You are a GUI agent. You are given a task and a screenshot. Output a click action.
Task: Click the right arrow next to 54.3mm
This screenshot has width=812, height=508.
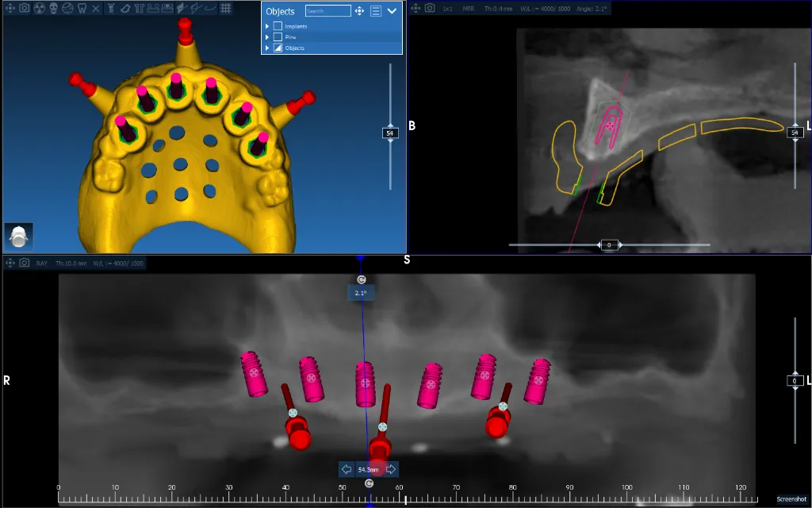coord(390,469)
